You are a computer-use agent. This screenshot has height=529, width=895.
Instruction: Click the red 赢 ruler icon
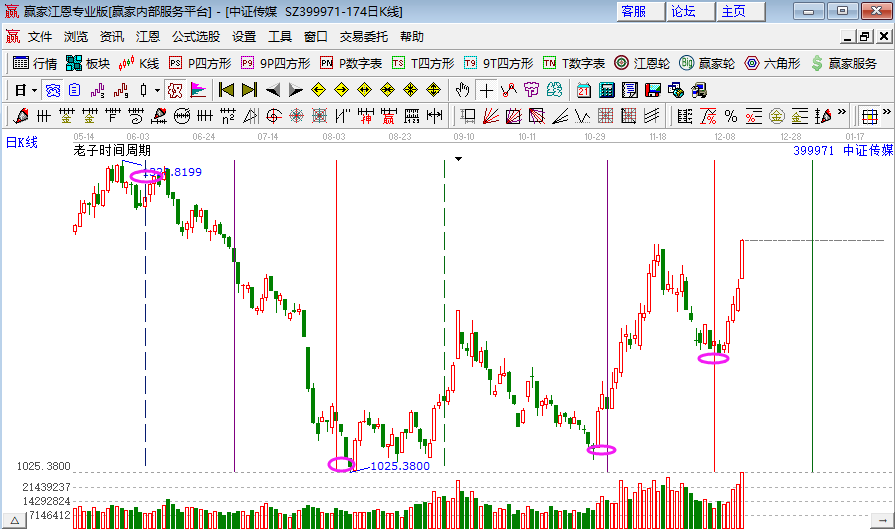(388, 116)
